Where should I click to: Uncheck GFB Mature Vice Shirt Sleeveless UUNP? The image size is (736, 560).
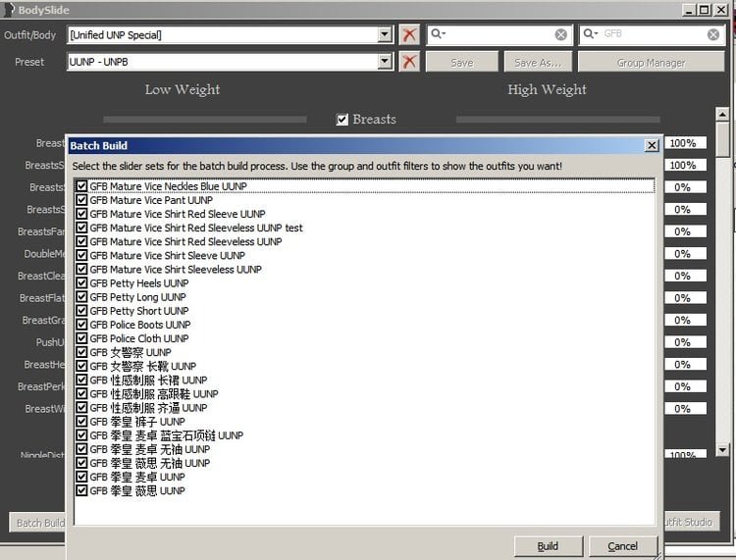81,270
